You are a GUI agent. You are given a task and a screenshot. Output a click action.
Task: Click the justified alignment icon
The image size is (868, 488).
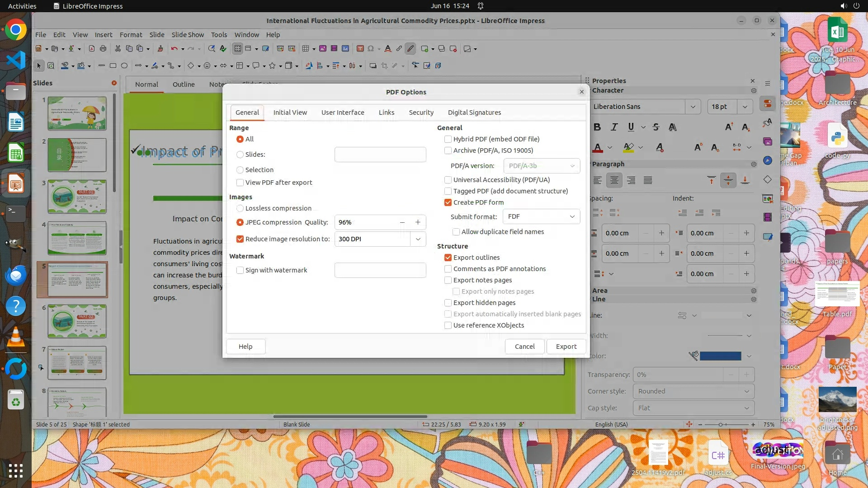pos(648,180)
